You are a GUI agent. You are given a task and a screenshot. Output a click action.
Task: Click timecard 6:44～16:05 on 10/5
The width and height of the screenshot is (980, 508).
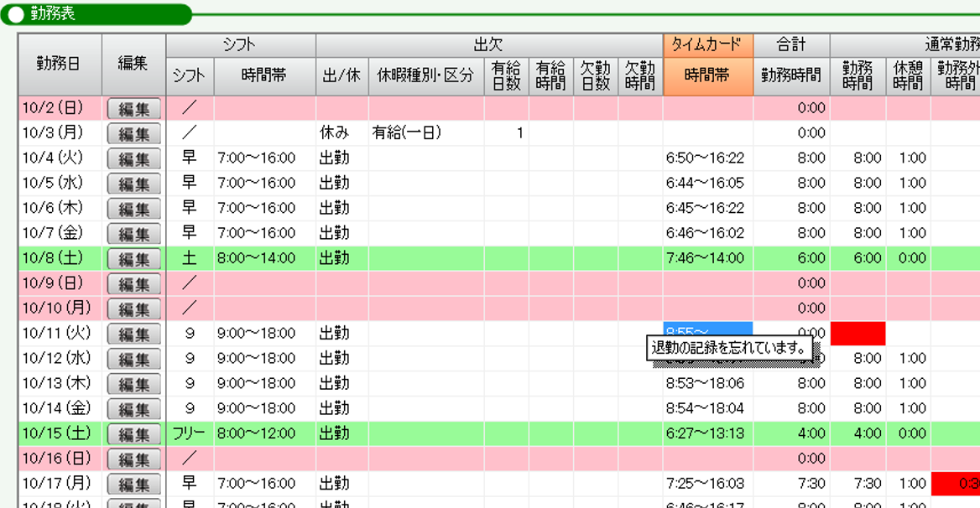[708, 183]
